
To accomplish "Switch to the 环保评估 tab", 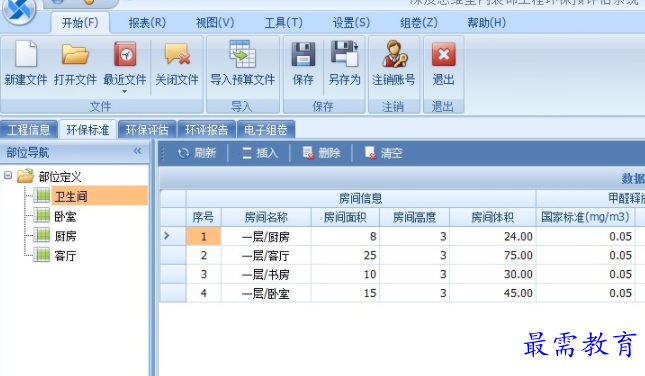I will click(147, 130).
